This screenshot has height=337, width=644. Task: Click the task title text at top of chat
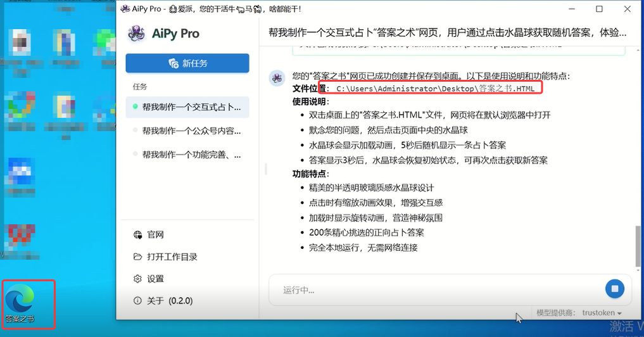tap(447, 32)
